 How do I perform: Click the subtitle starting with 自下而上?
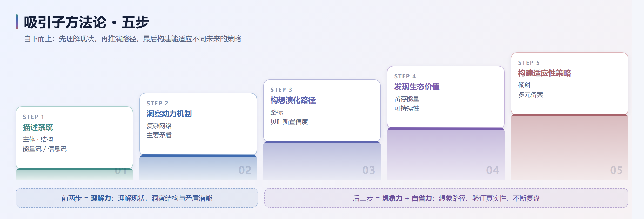coord(133,39)
